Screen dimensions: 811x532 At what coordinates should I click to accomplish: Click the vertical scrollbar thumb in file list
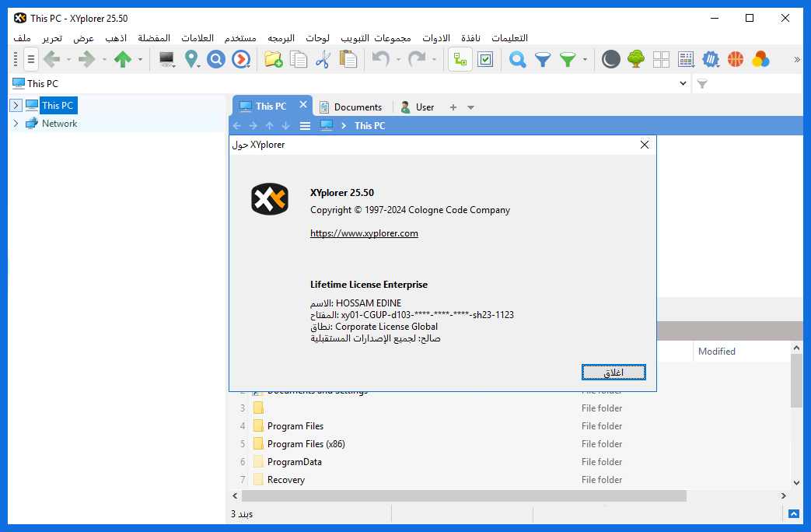(x=796, y=380)
